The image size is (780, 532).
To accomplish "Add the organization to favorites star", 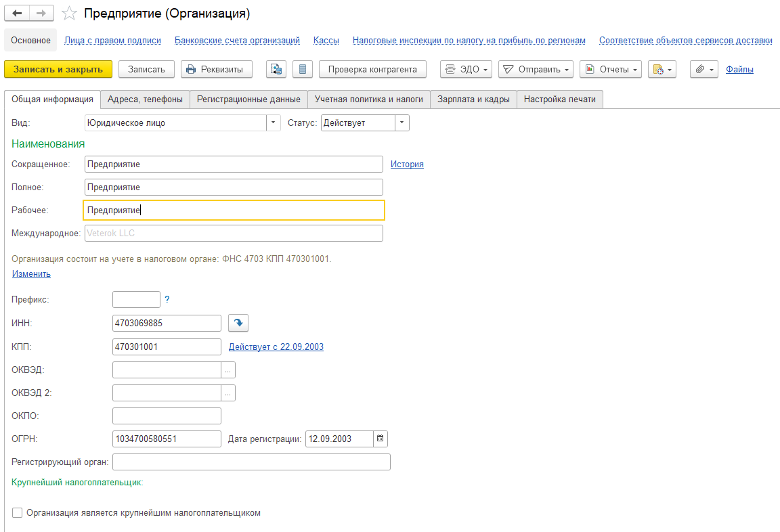I will [x=69, y=14].
